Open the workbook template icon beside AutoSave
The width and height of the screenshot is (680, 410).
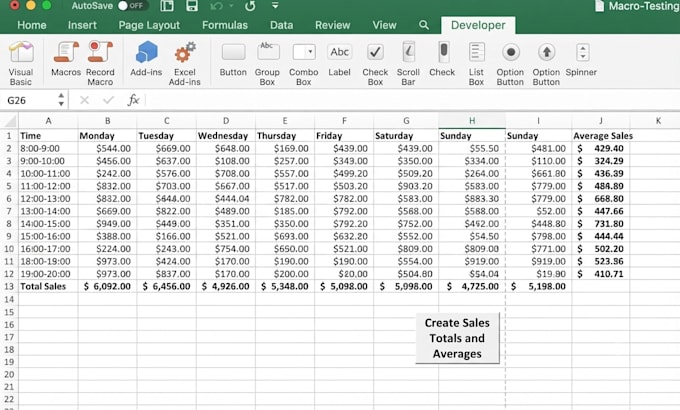point(167,6)
